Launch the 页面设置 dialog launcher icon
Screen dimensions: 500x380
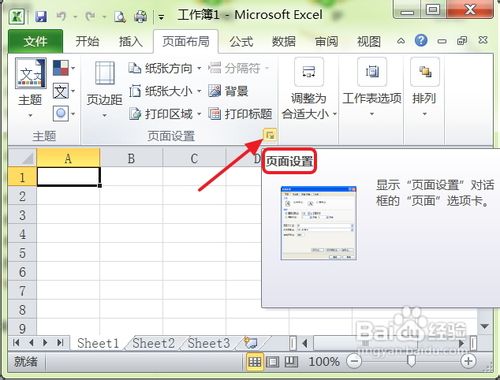[x=270, y=135]
